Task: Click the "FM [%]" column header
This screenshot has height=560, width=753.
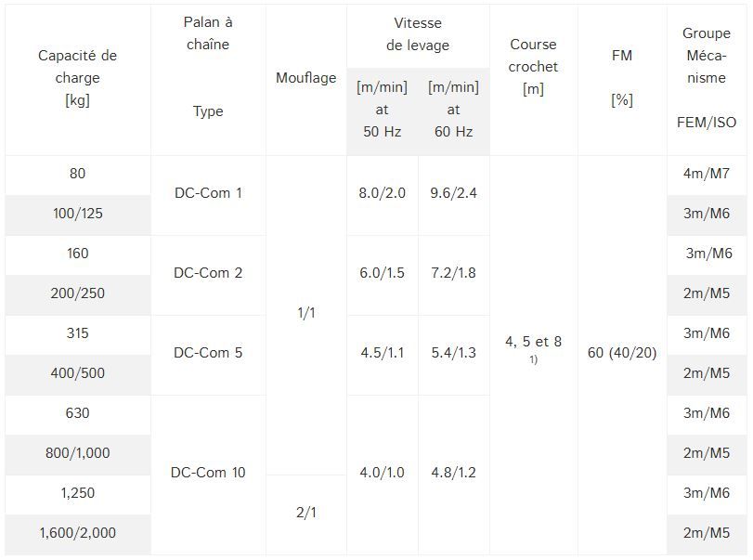Action: [x=621, y=78]
